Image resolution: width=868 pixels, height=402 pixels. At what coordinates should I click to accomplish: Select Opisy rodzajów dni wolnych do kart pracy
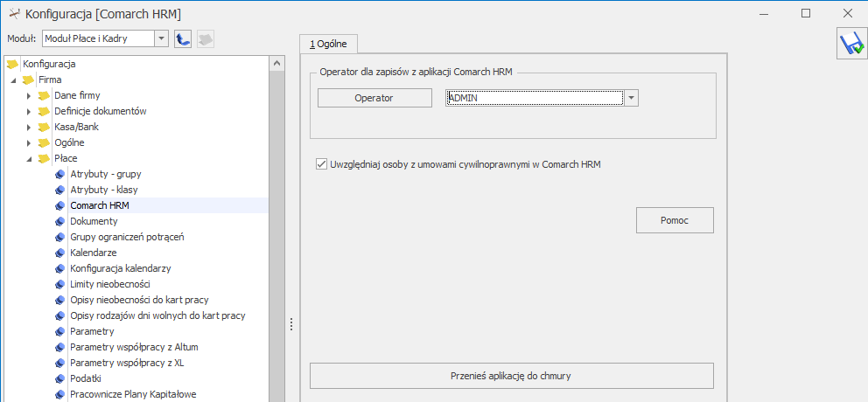click(x=157, y=315)
